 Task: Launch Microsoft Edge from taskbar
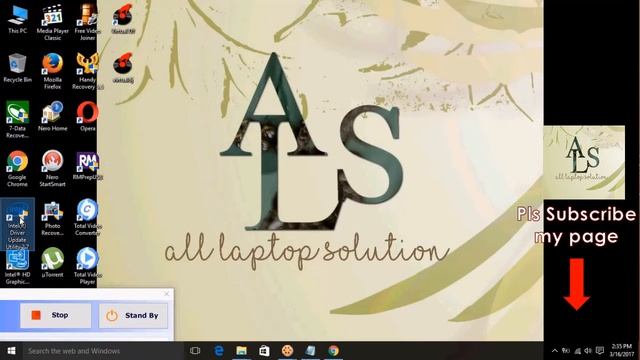(219, 351)
